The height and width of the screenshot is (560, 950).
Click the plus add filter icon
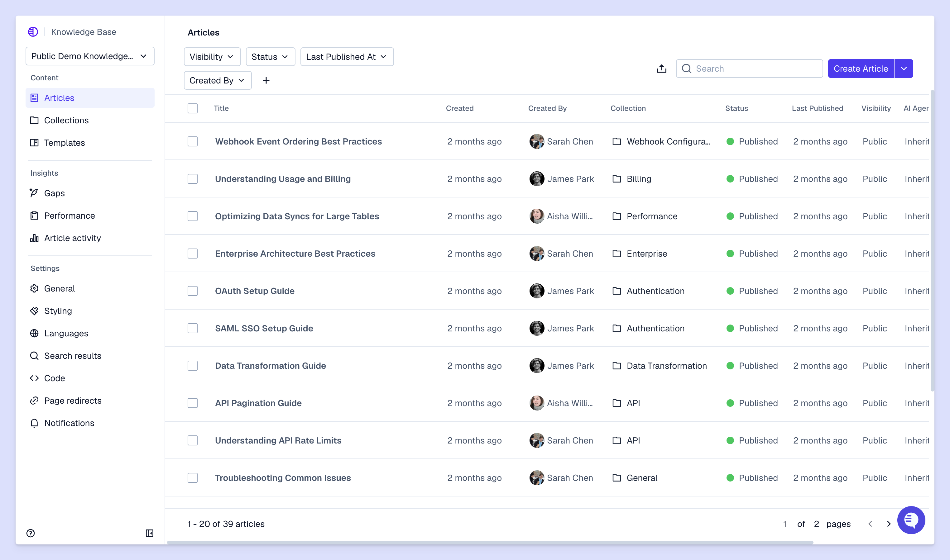[x=266, y=80]
